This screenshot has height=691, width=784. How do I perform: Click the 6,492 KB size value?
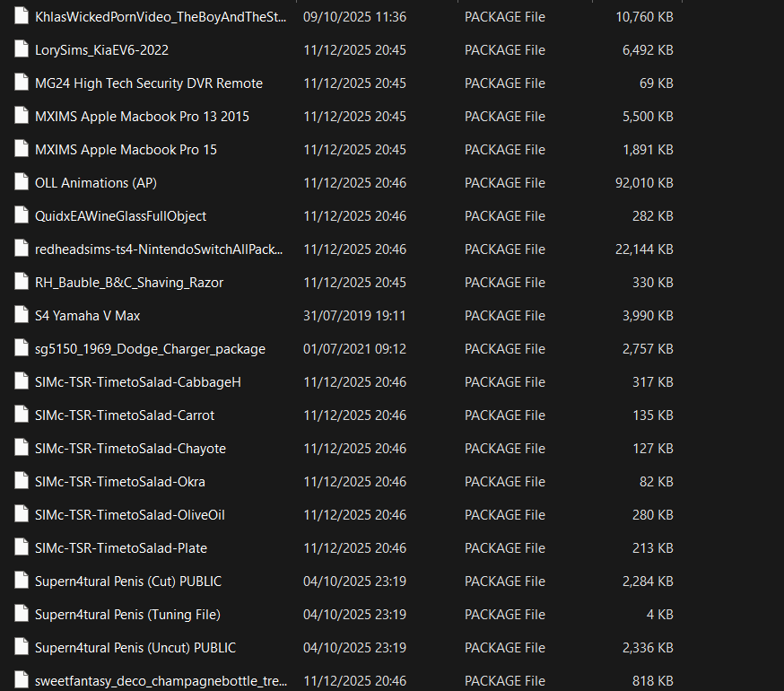648,50
